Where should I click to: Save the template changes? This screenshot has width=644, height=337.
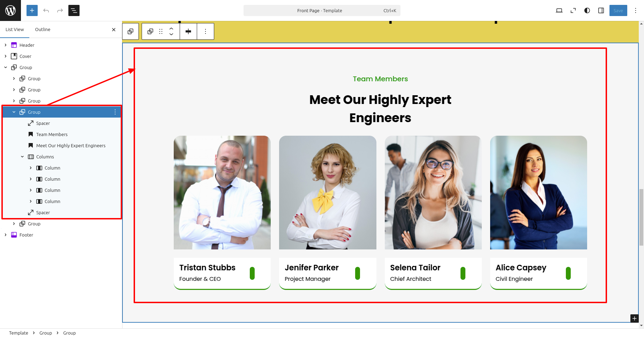click(x=618, y=10)
